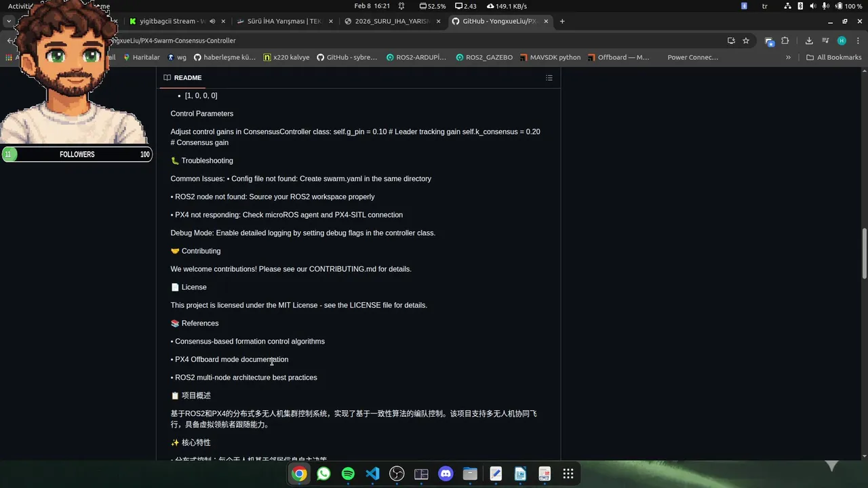This screenshot has height=488, width=868.
Task: Click the network wired icon in top bar
Action: (x=787, y=6)
